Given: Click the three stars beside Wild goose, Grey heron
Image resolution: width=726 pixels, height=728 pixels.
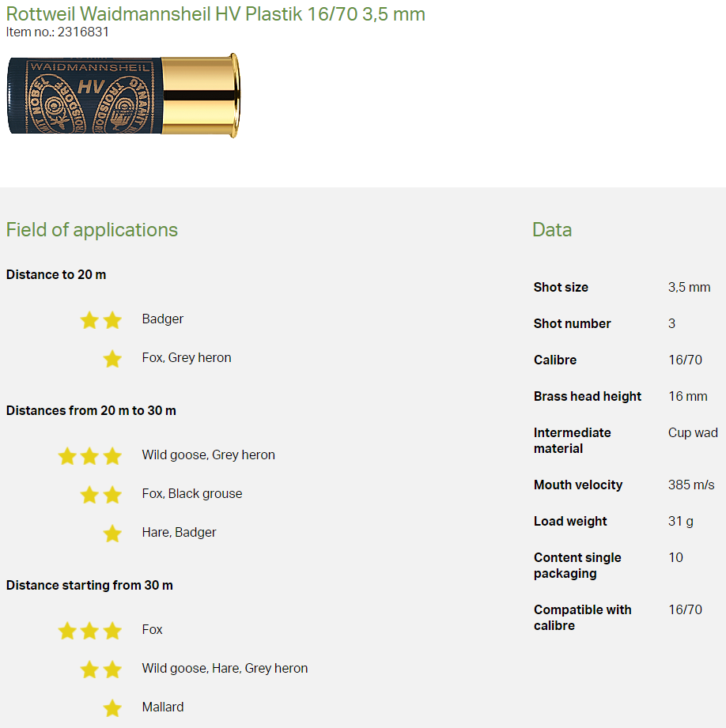Looking at the screenshot, I should point(89,456).
